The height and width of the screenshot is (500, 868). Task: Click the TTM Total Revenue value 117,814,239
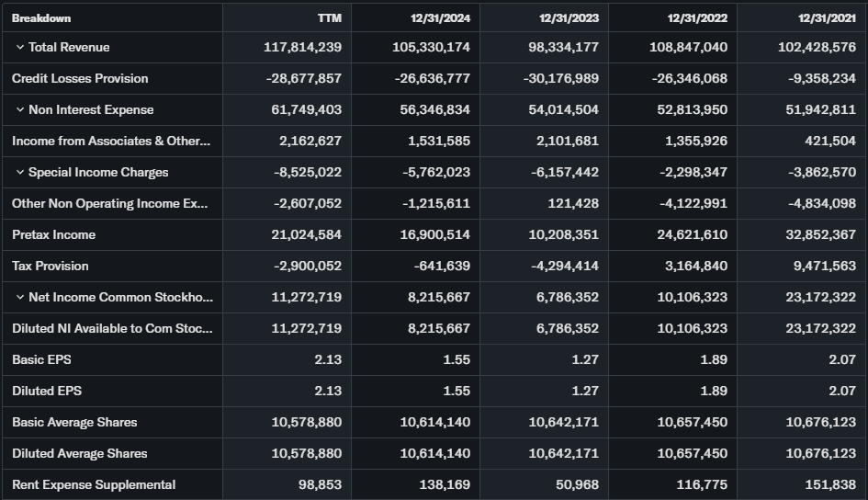pyautogui.click(x=302, y=48)
